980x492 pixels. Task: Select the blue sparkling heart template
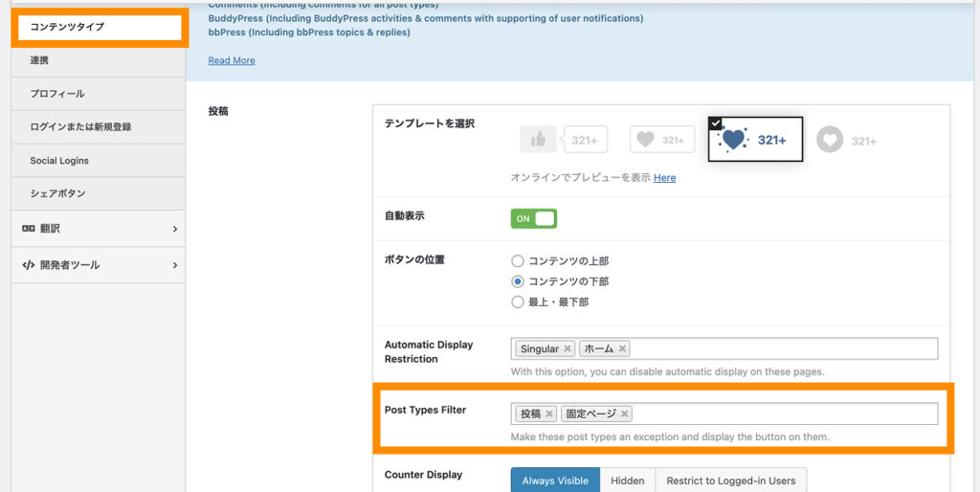(x=755, y=140)
